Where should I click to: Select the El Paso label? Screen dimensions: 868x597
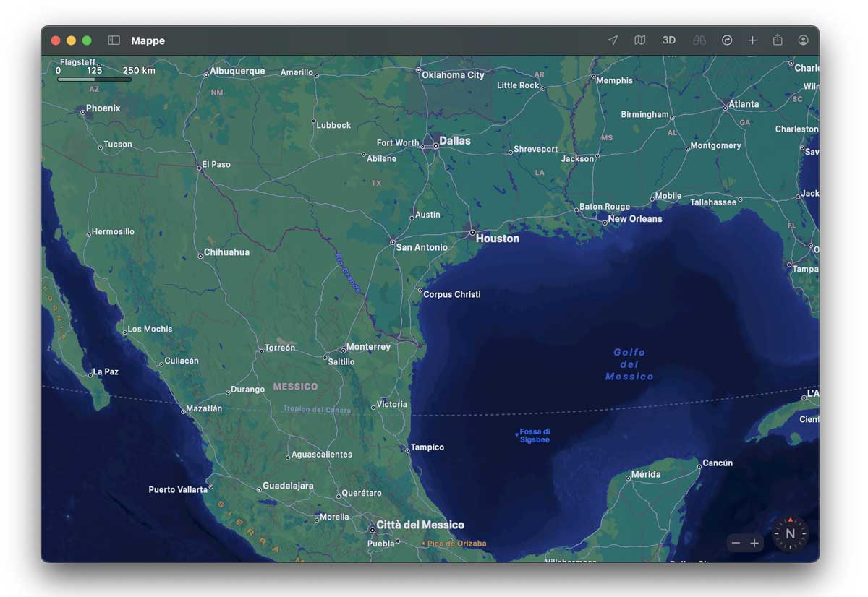pyautogui.click(x=216, y=165)
